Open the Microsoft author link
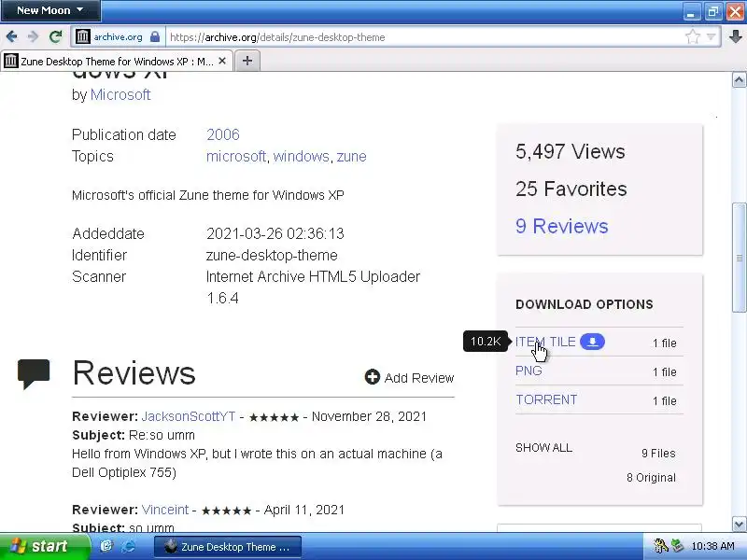 pos(120,95)
